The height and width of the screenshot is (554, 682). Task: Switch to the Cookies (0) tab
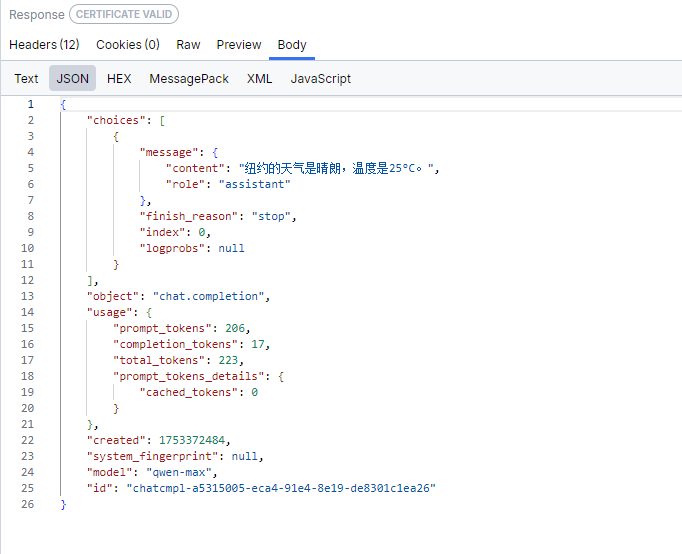[x=127, y=45]
